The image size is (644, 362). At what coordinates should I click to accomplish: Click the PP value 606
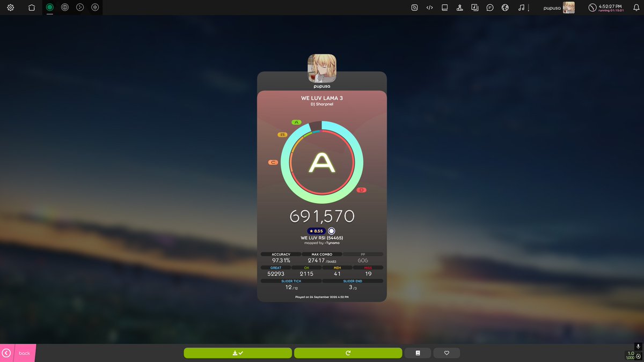tap(363, 260)
